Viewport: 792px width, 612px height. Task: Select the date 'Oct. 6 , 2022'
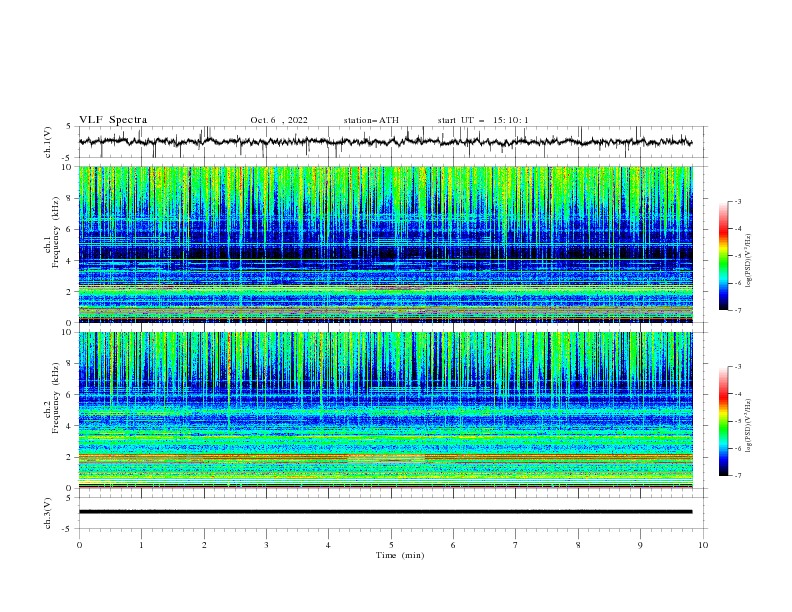pos(279,120)
